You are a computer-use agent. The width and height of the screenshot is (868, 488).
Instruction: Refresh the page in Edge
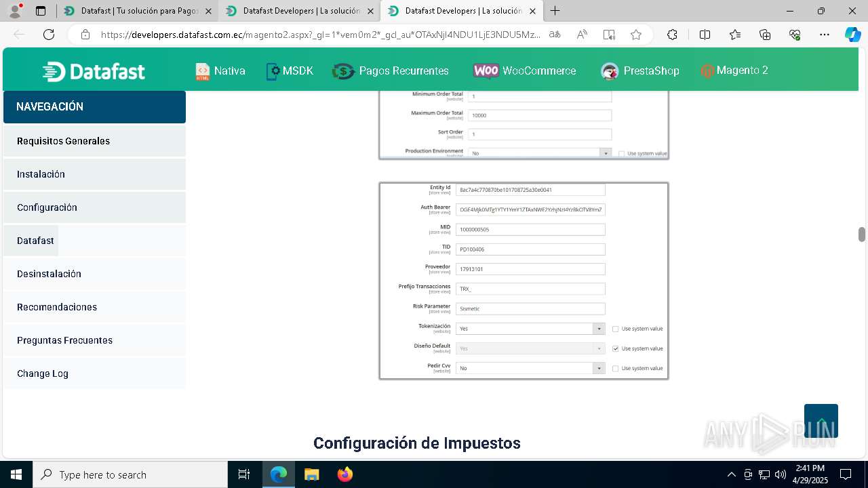click(49, 35)
